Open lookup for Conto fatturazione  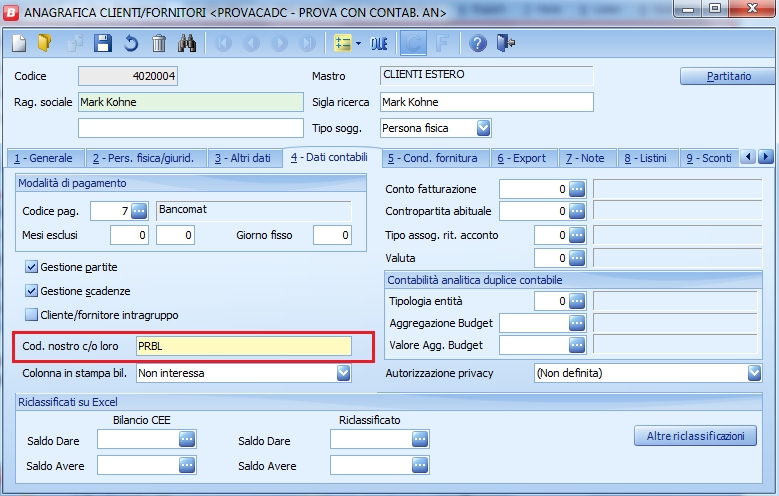(577, 189)
